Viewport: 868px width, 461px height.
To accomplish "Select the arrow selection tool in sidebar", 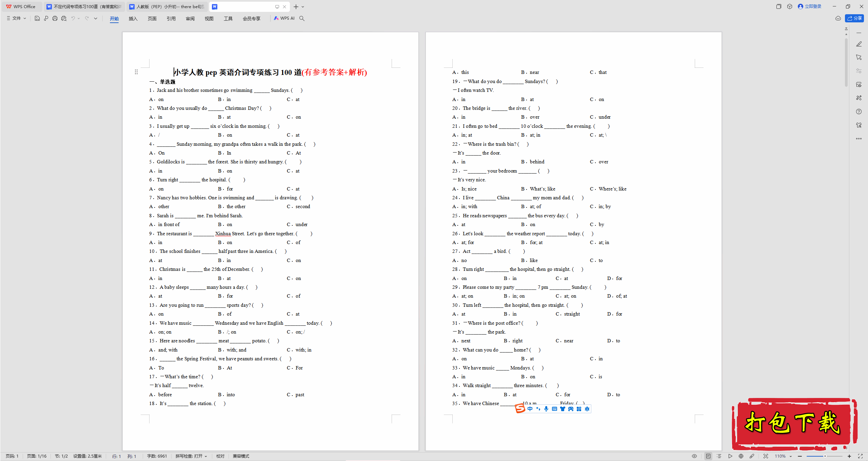I will [859, 57].
